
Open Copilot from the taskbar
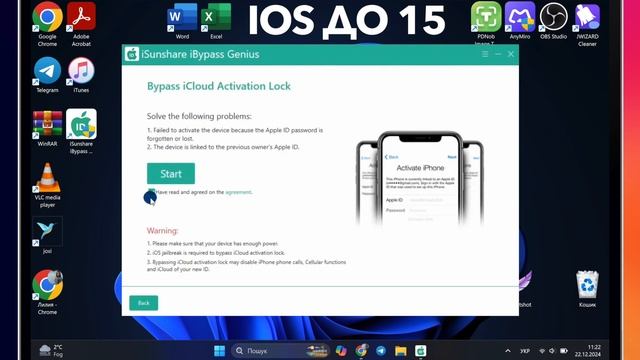(341, 351)
